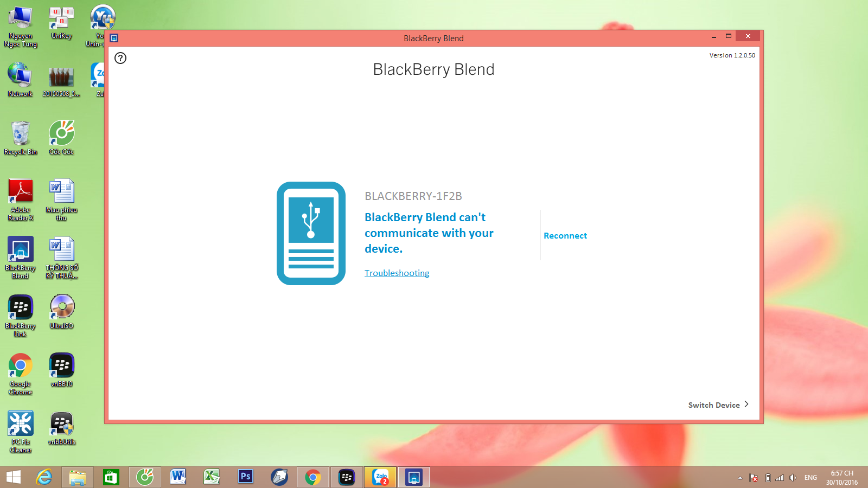
Task: Open the Action Center flag icon
Action: [x=754, y=478]
